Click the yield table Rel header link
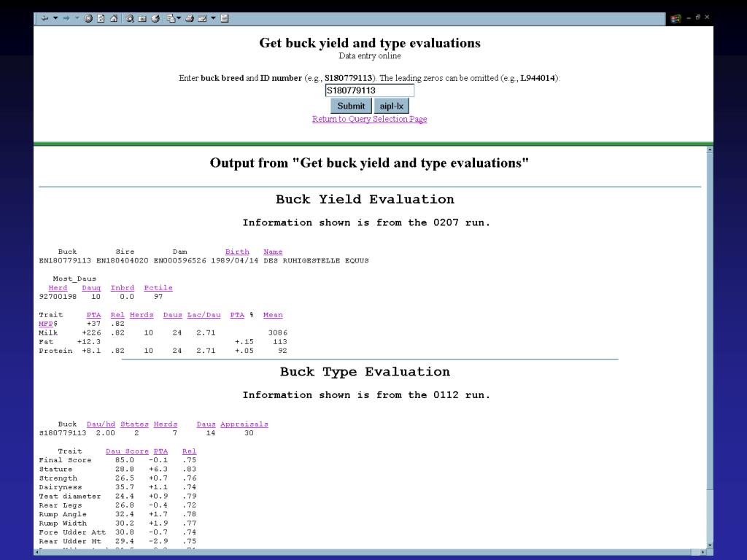Screen dimensions: 747x560 (x=117, y=315)
